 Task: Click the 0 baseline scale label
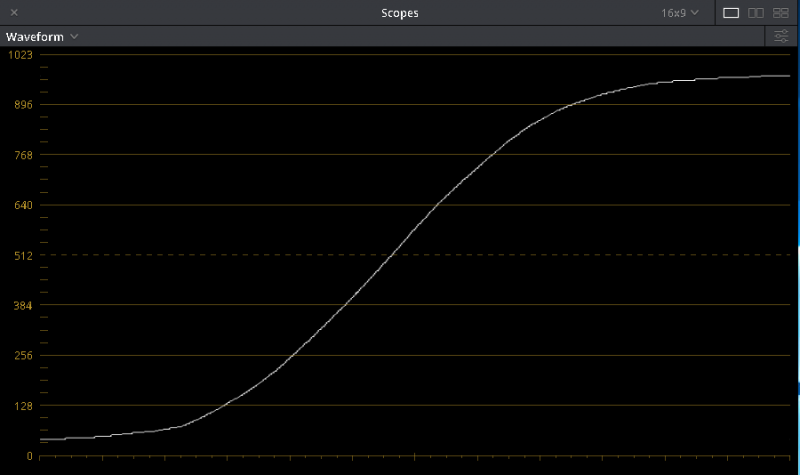click(x=29, y=456)
